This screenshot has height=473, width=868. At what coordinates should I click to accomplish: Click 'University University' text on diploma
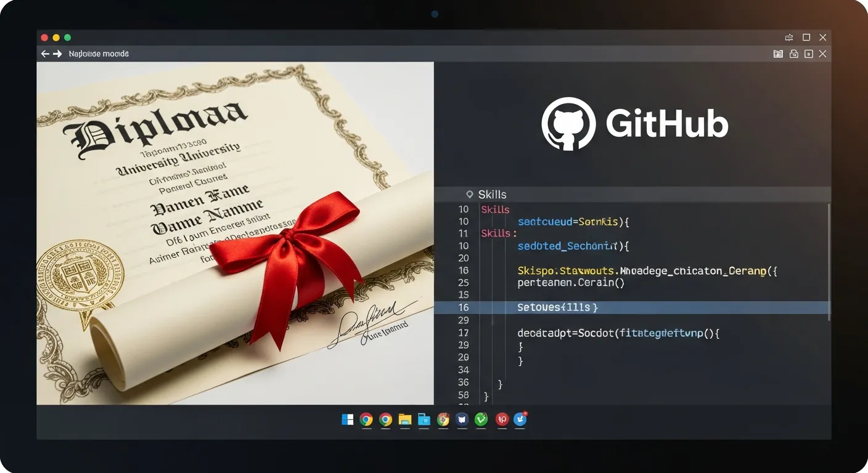click(x=179, y=158)
